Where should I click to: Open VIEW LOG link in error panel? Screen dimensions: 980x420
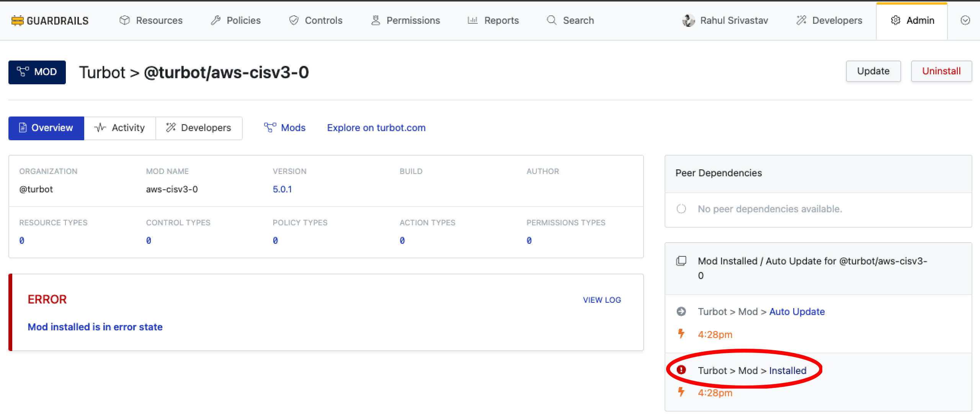tap(602, 300)
